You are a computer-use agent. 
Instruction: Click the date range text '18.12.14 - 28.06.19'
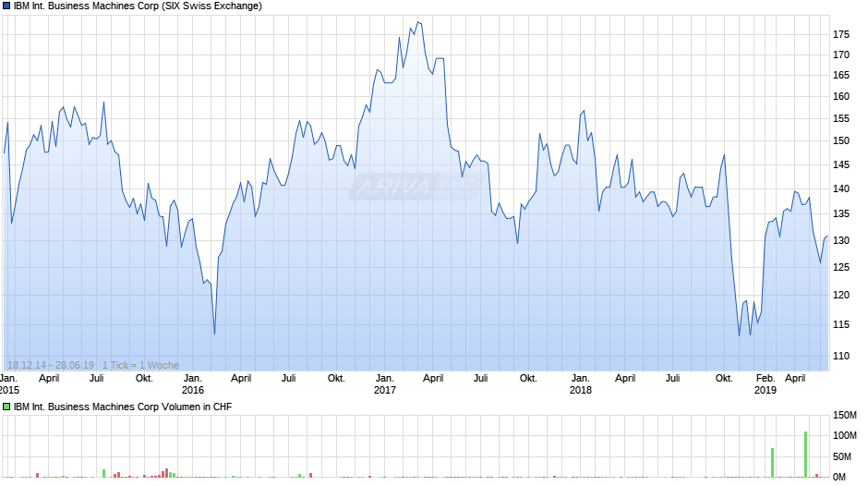tap(51, 365)
